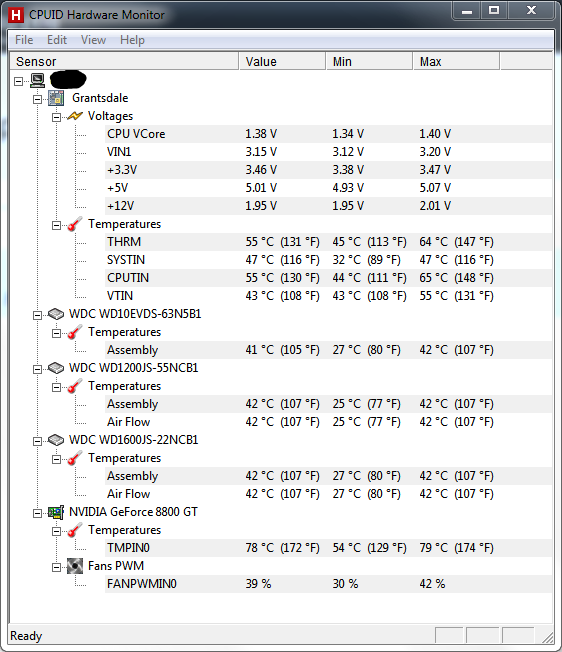The height and width of the screenshot is (652, 562).
Task: Click the WD10EVDS hard drive icon
Action: pos(56,314)
